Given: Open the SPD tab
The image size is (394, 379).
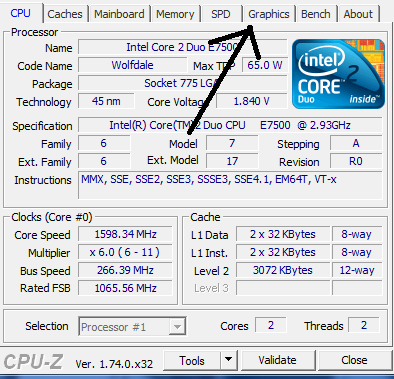Looking at the screenshot, I should click(x=221, y=14).
